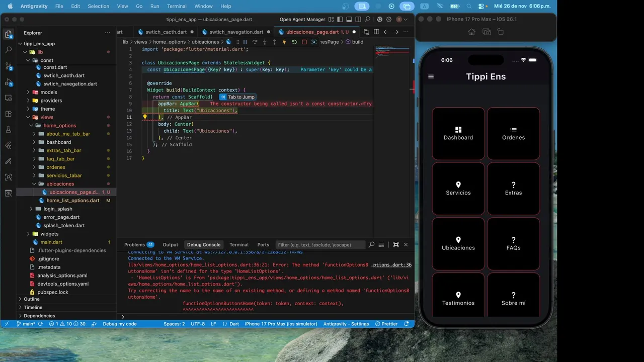This screenshot has height=362, width=644.
Task: Open Widget Inspector from debug toolbar
Action: tap(314, 42)
